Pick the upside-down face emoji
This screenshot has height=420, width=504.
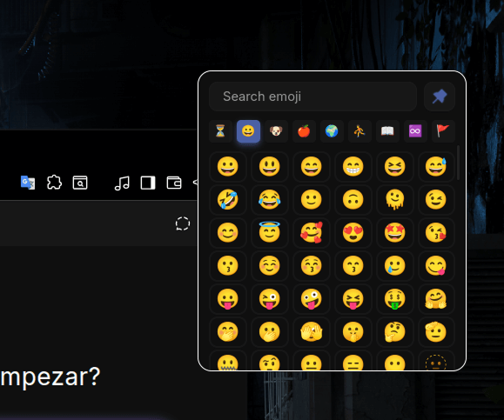click(353, 199)
